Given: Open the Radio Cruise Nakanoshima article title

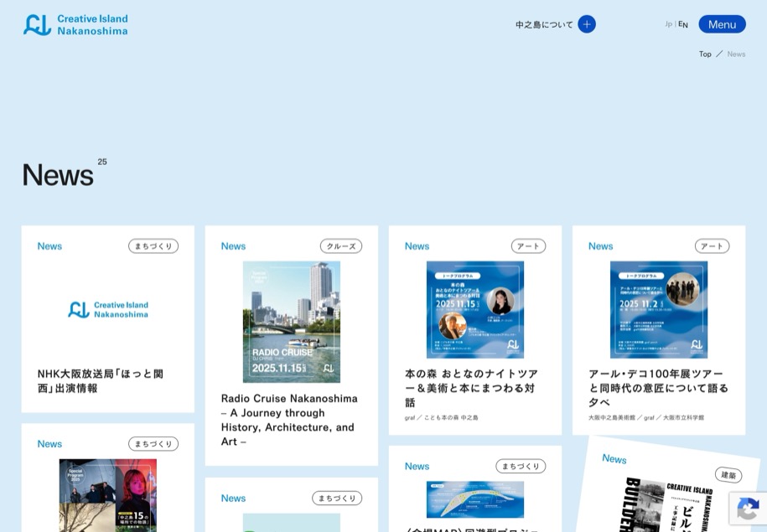Looking at the screenshot, I should [x=289, y=420].
